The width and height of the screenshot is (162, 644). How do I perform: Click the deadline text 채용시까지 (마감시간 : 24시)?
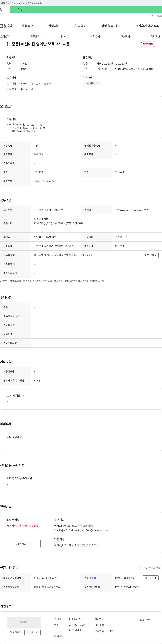23,526
